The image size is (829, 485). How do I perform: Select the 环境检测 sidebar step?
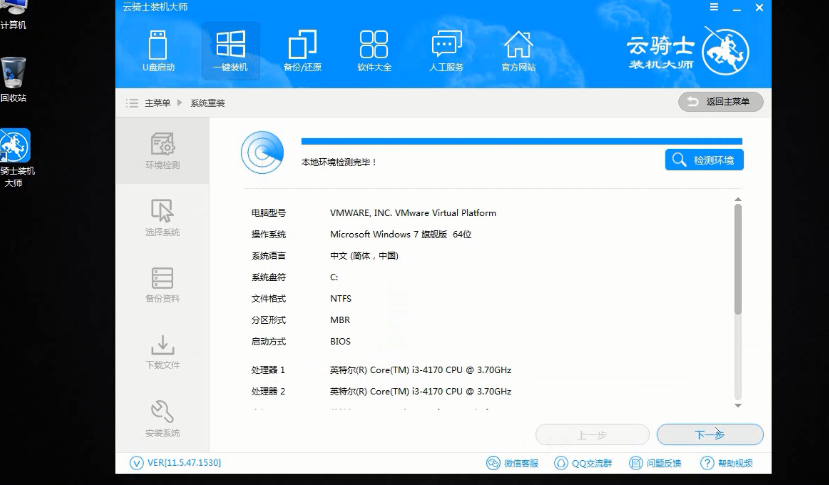point(162,151)
